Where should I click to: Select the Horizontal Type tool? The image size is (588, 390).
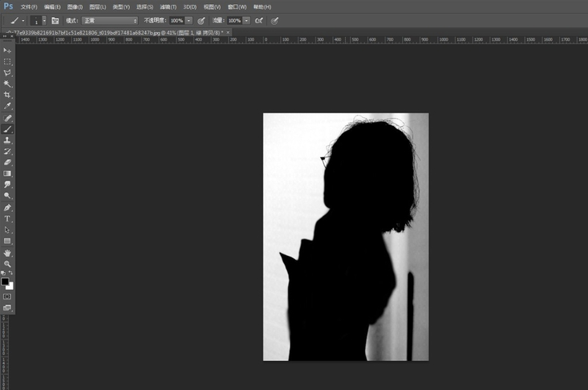tap(8, 218)
